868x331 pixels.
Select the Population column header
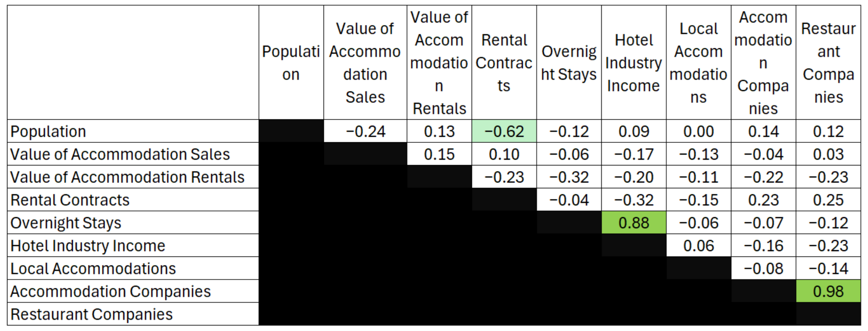point(291,62)
